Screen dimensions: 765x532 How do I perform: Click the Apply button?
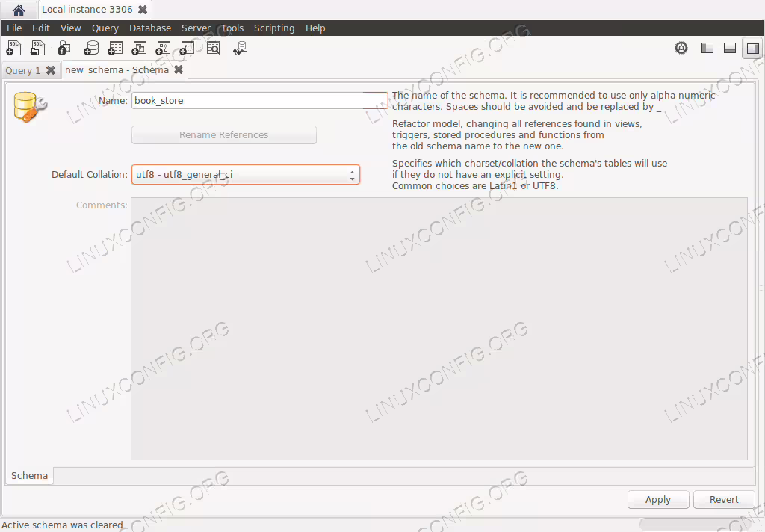(x=658, y=499)
